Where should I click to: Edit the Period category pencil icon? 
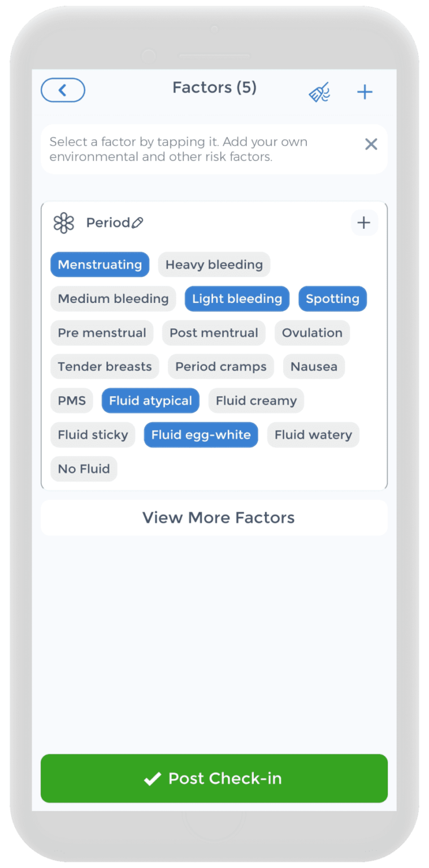coord(137,223)
